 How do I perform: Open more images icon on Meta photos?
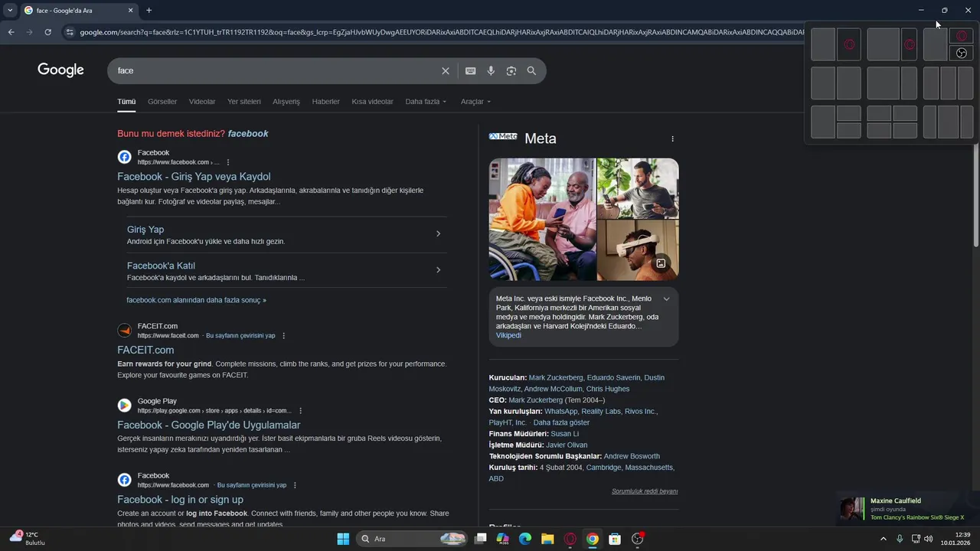pyautogui.click(x=661, y=263)
